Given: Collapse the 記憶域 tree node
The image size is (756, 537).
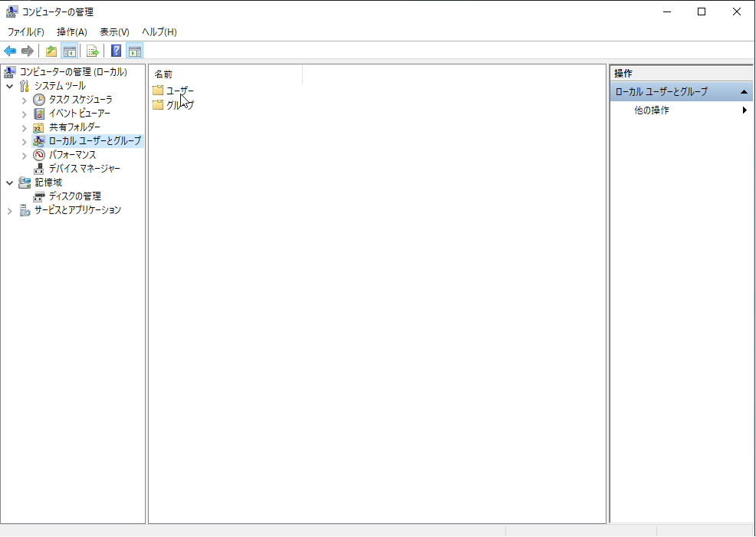Looking at the screenshot, I should (x=10, y=183).
